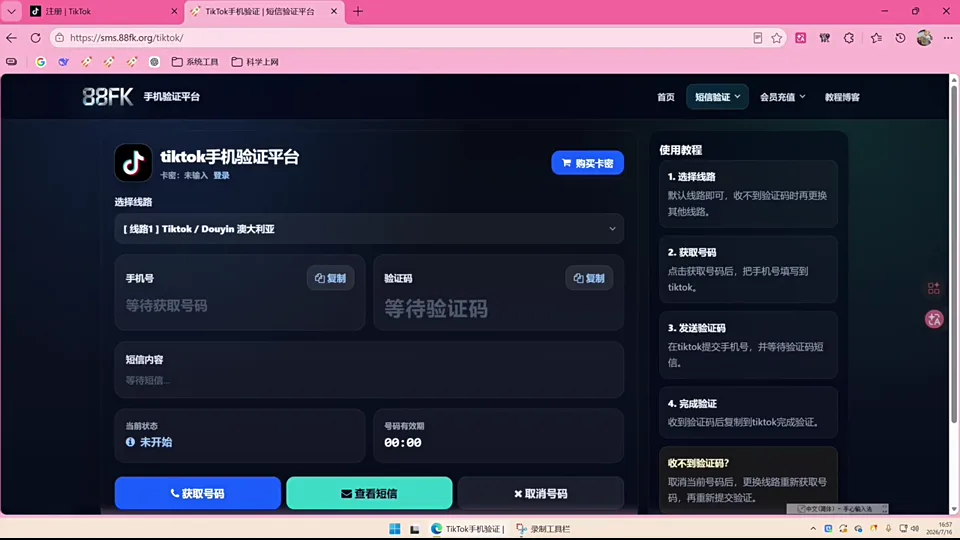Open 教程博客 in site navigation
This screenshot has height=540, width=960.
click(x=842, y=97)
